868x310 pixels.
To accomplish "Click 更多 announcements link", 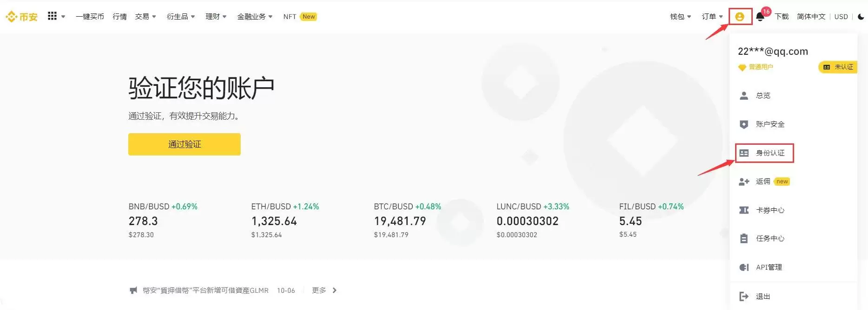I will point(324,291).
